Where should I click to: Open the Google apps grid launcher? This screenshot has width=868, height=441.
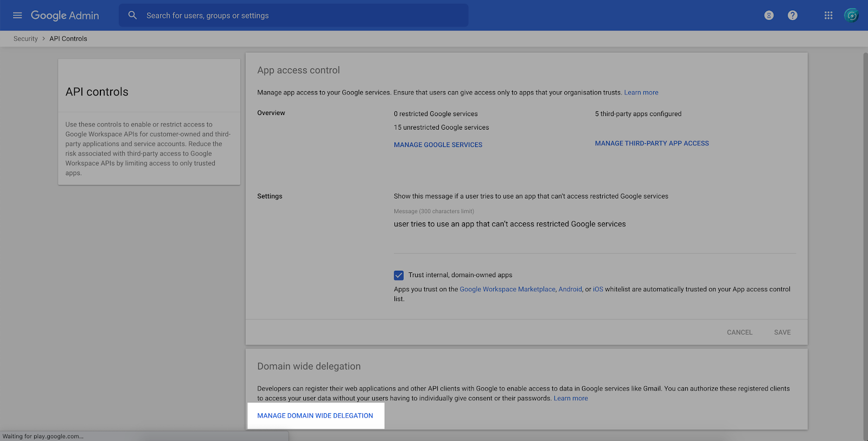click(828, 15)
